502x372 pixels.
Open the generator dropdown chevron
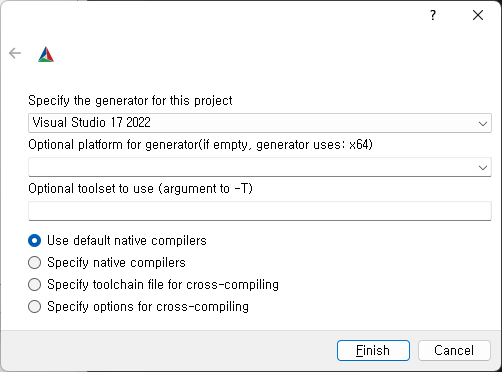click(x=483, y=123)
